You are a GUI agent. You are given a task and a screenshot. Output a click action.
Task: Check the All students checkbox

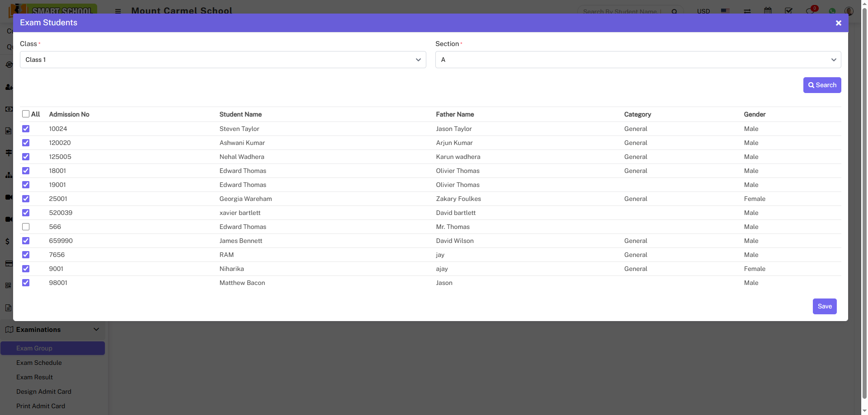pyautogui.click(x=26, y=114)
